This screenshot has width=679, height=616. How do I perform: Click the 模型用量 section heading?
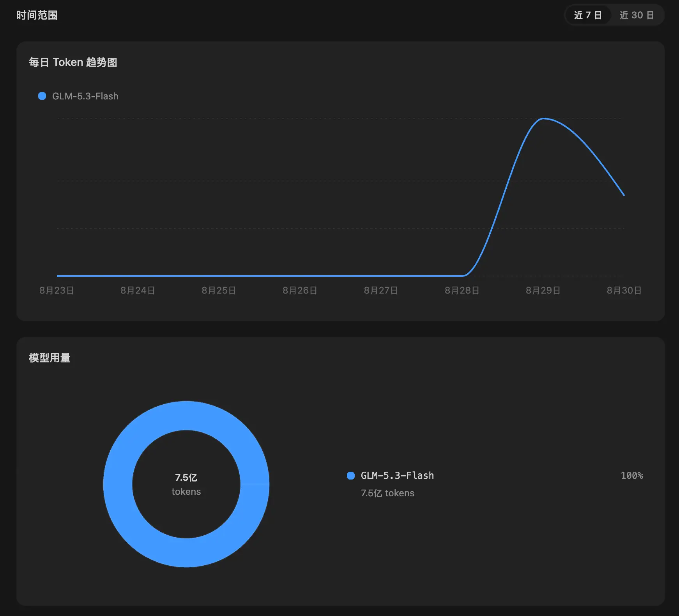click(x=50, y=358)
